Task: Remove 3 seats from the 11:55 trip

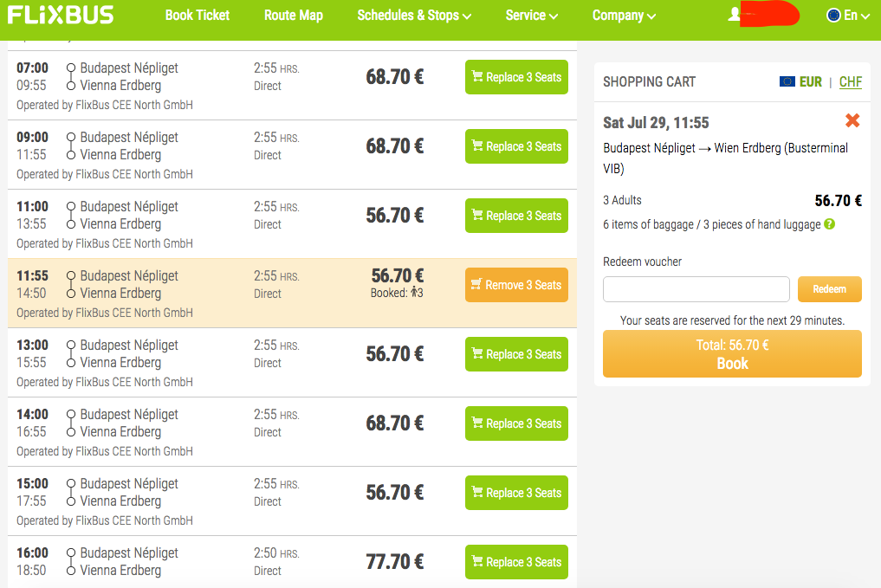Action: 516,285
